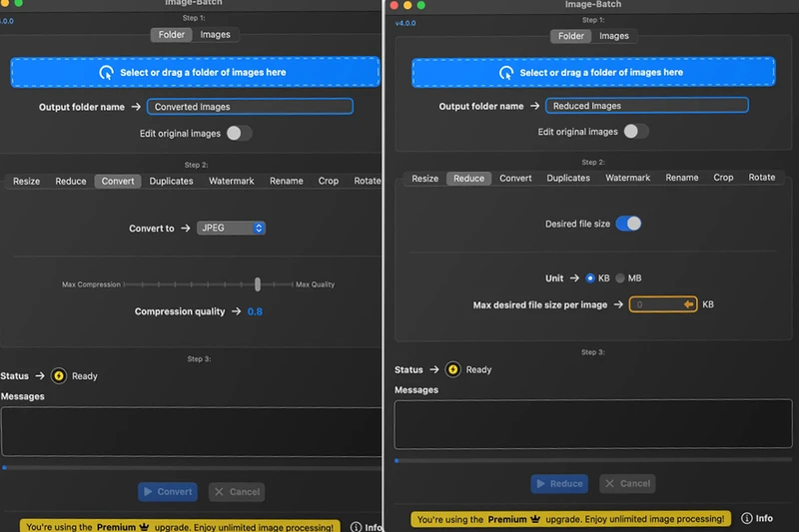
Task: Click the orange arrow icon in file size field
Action: [688, 304]
